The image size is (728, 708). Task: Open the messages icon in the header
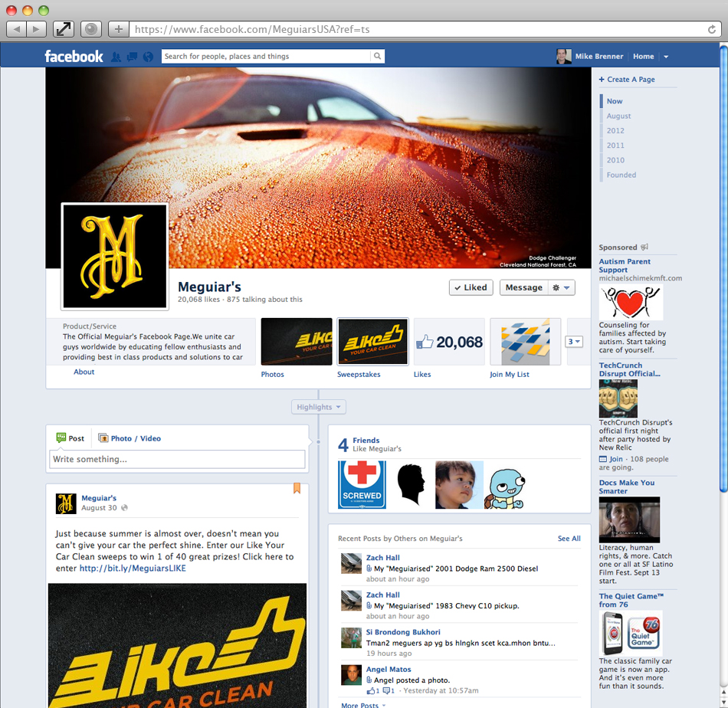(132, 56)
